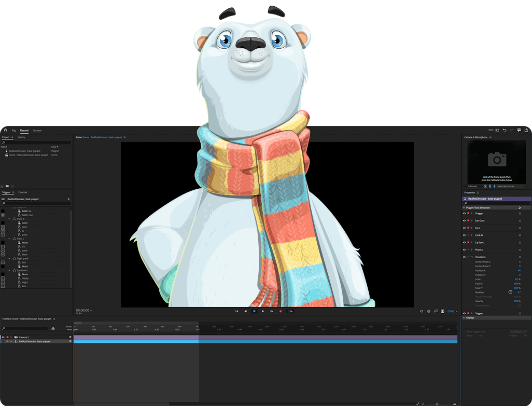Click the Undo arrow icon
The image size is (532, 406).
(505, 130)
